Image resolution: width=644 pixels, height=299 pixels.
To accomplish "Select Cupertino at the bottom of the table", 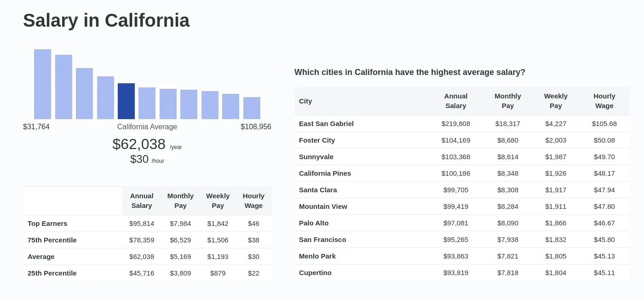I will tap(315, 273).
